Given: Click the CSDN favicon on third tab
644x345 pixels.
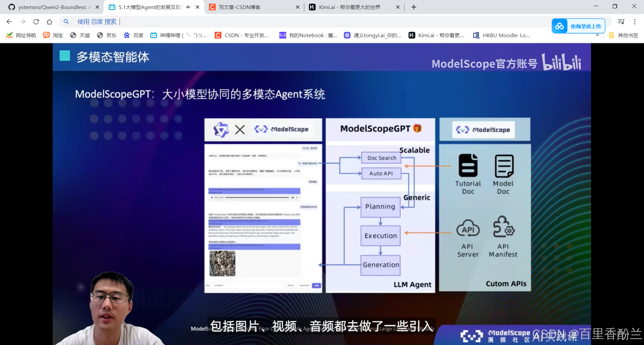Looking at the screenshot, I should (212, 7).
